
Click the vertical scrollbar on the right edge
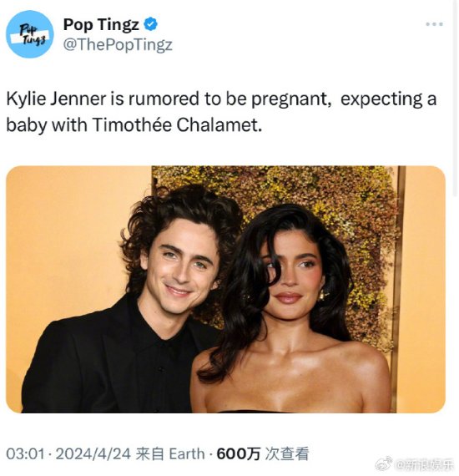tap(455, 99)
